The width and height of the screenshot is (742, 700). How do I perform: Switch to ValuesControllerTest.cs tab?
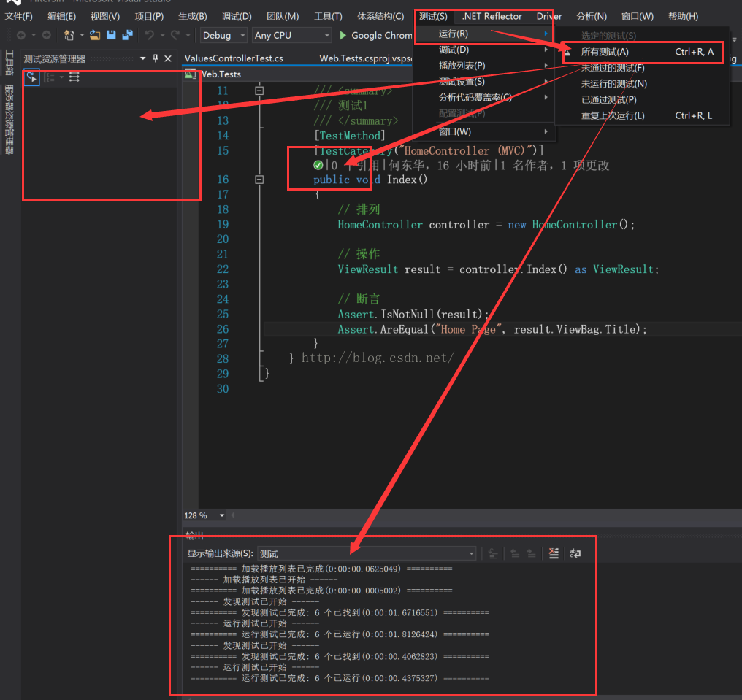pyautogui.click(x=234, y=58)
